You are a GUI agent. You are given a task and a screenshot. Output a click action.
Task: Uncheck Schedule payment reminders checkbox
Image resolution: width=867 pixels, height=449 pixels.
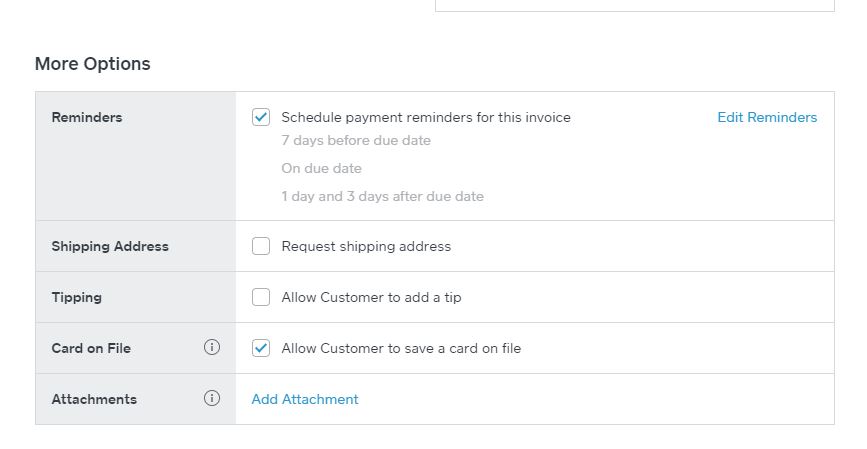[x=261, y=117]
